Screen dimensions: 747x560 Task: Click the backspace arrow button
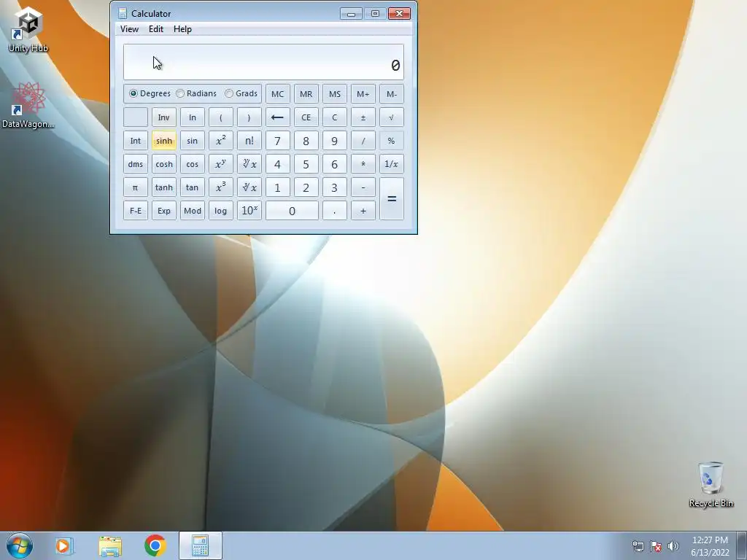coord(277,117)
